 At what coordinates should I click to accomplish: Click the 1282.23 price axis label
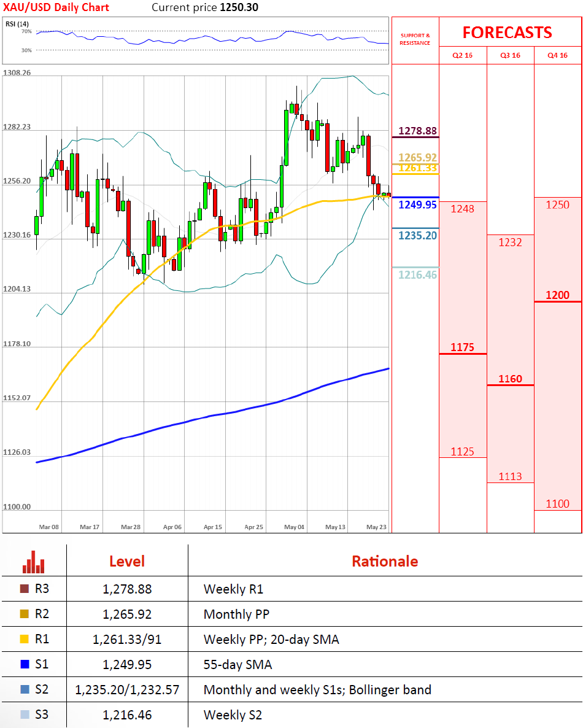coord(17,126)
